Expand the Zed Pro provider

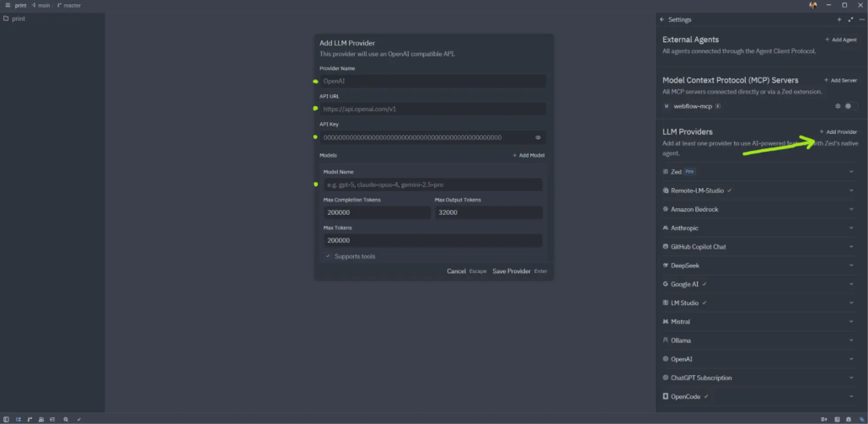point(851,172)
